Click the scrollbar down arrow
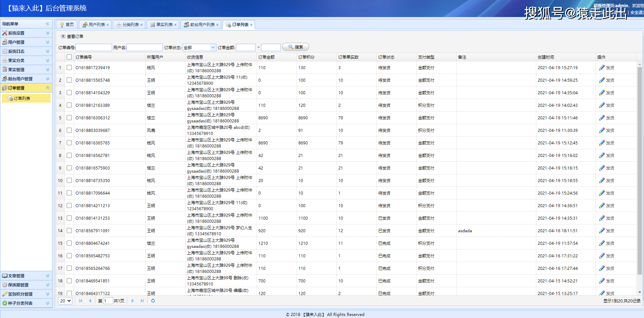644x318 pixels. 640,292
